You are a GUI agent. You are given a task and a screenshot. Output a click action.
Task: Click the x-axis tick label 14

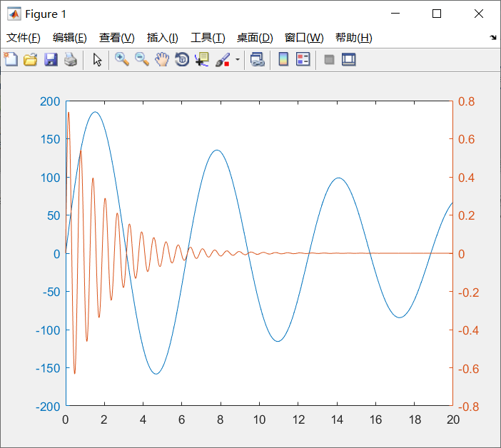point(337,419)
